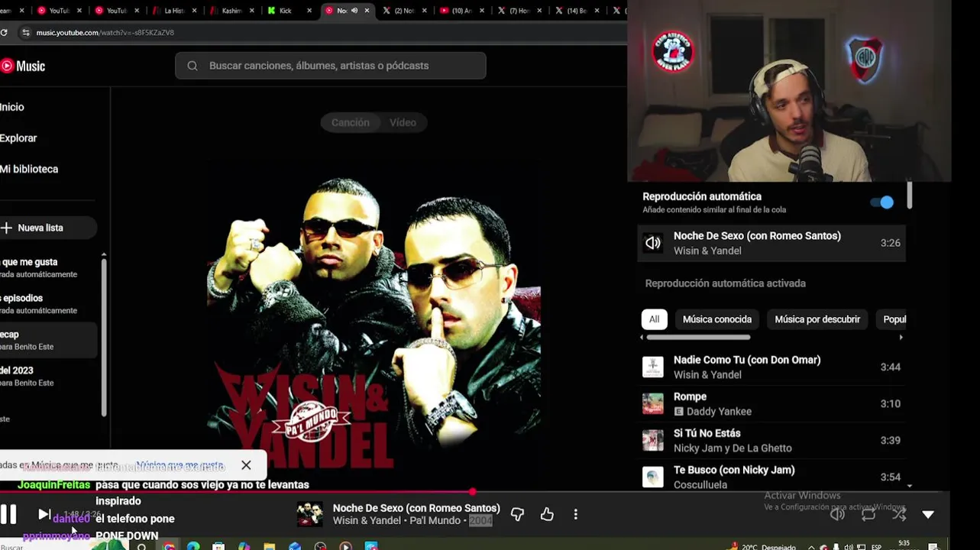Switch to the Kick browser tab
980x550 pixels.
[289, 11]
